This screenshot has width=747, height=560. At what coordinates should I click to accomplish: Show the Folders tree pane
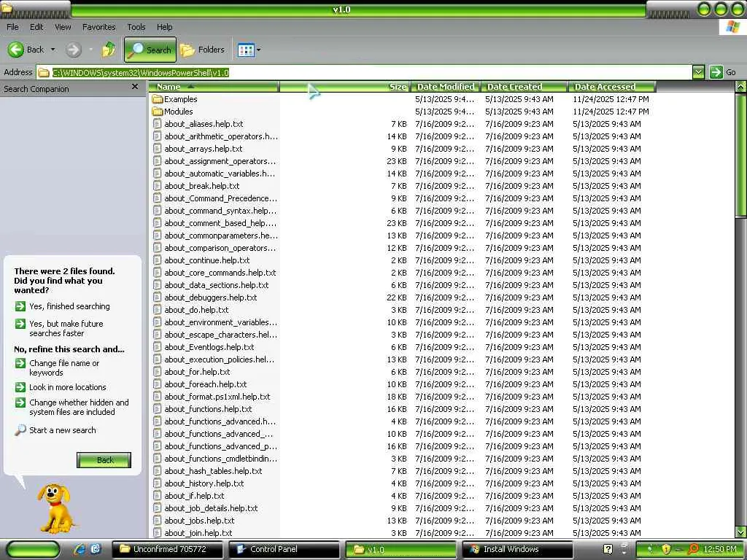(203, 50)
